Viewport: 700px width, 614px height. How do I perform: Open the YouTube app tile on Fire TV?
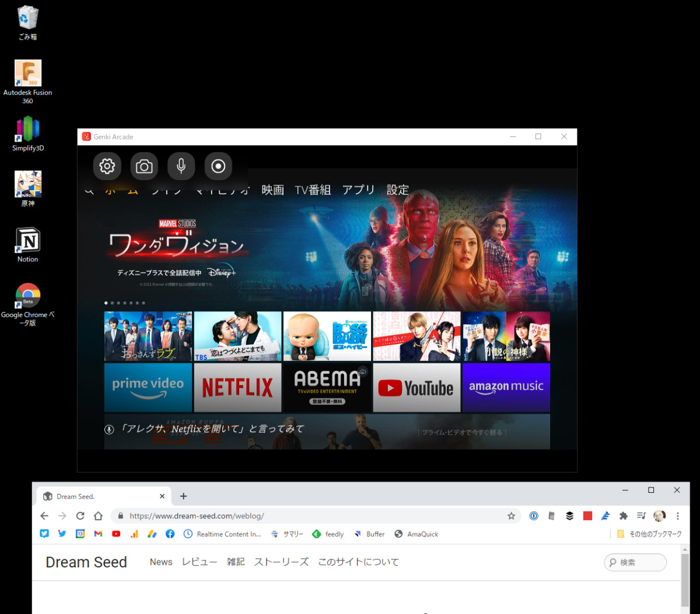point(416,388)
